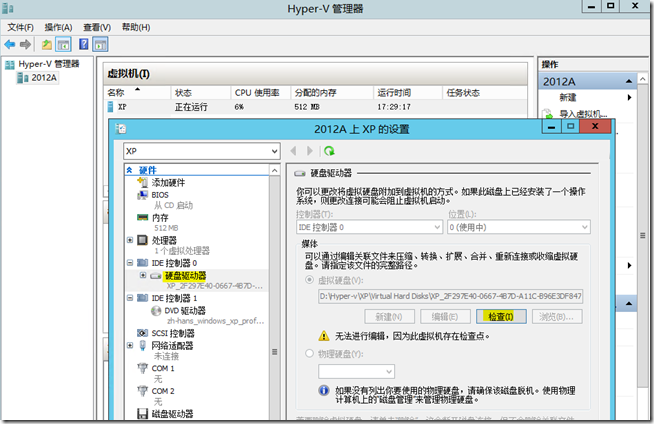Select DVD 驱动器 item
654x424 pixels.
point(185,311)
